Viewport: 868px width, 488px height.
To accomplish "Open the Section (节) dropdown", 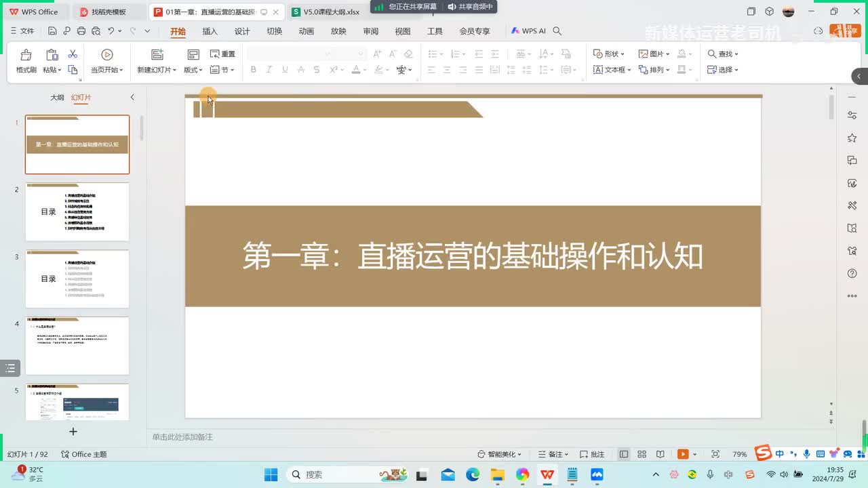I will click(222, 70).
